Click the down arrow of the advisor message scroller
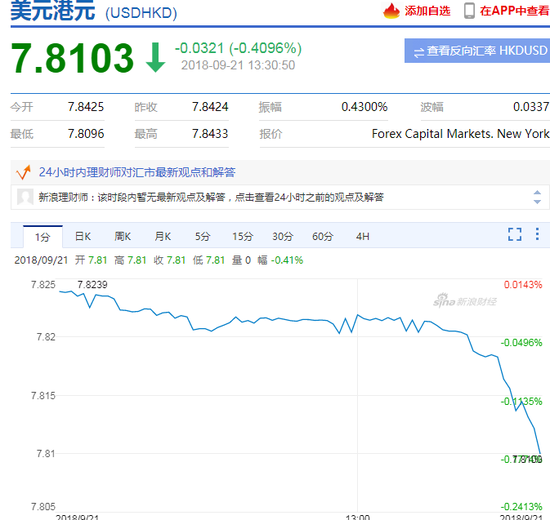 pos(537,202)
